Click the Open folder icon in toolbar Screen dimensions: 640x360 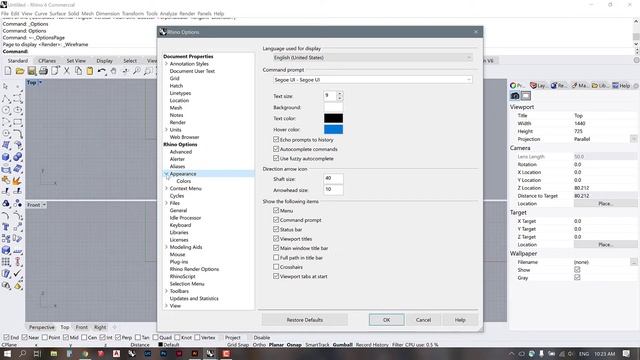pos(20,71)
